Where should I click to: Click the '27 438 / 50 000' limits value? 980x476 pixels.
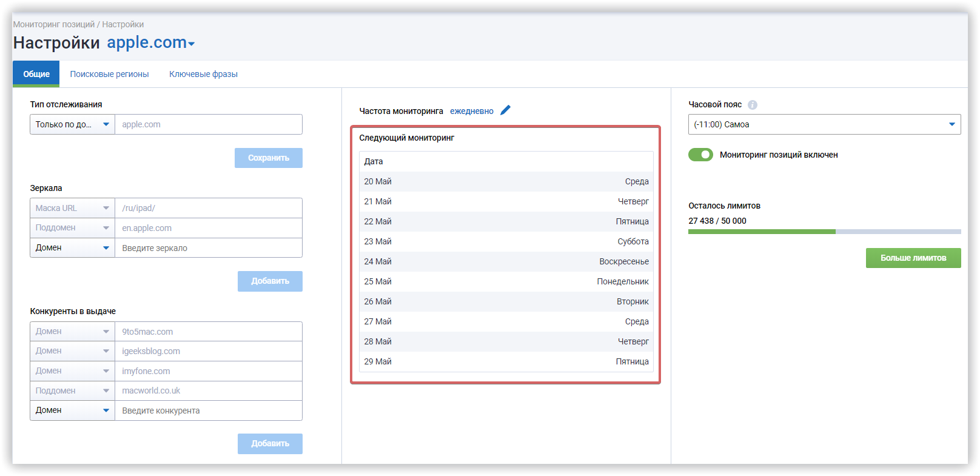(x=717, y=221)
